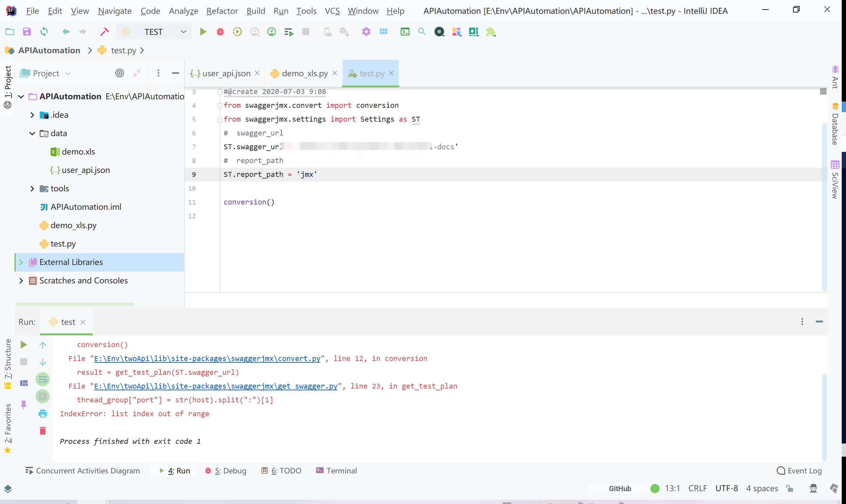Open Project Structure grid icon
This screenshot has height=504, width=846.
pyautogui.click(x=383, y=32)
